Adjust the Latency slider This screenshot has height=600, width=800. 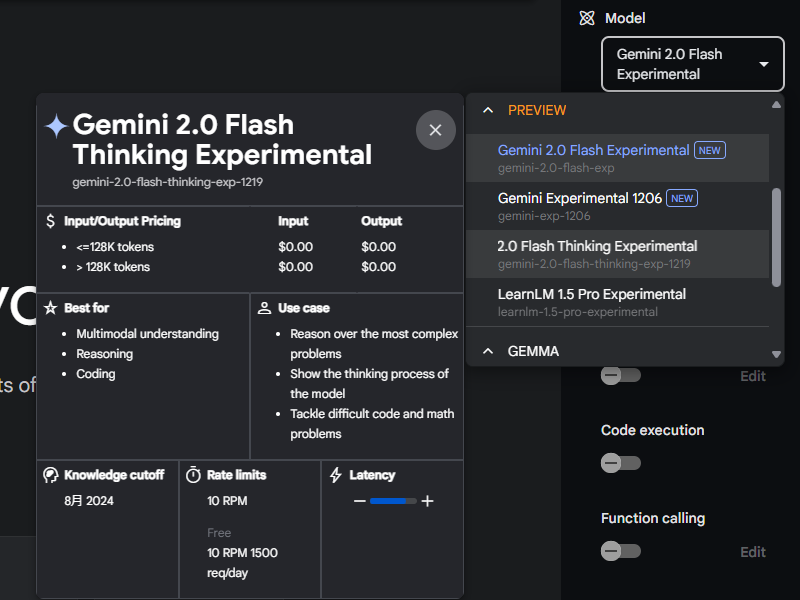click(393, 500)
